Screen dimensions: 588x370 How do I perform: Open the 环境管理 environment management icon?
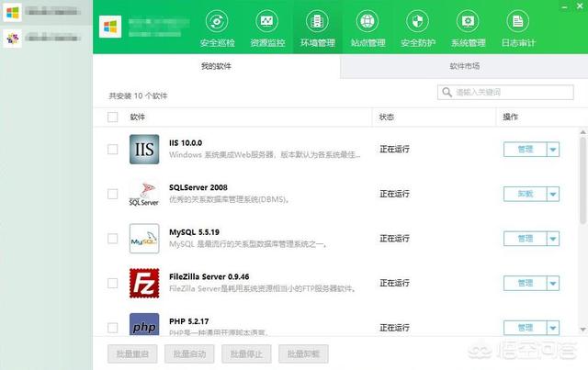click(317, 21)
